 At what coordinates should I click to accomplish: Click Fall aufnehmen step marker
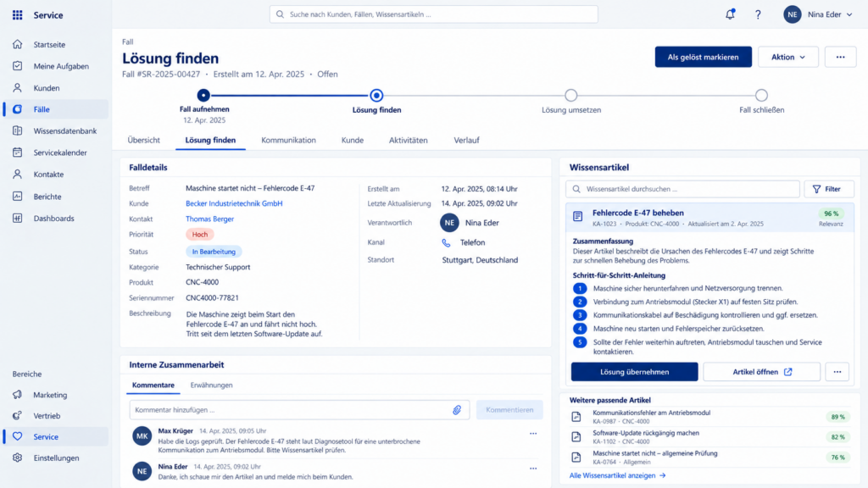203,95
